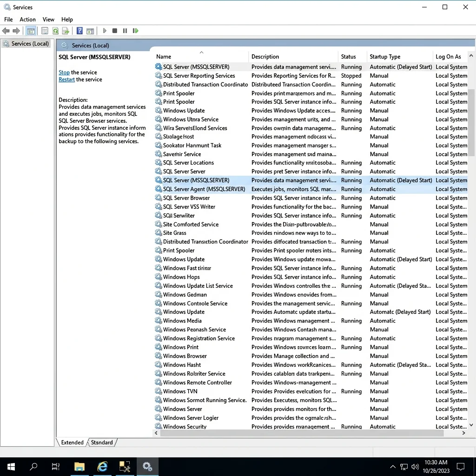This screenshot has width=476, height=476.
Task: Sort by the Log On As column header
Action: 450,56
